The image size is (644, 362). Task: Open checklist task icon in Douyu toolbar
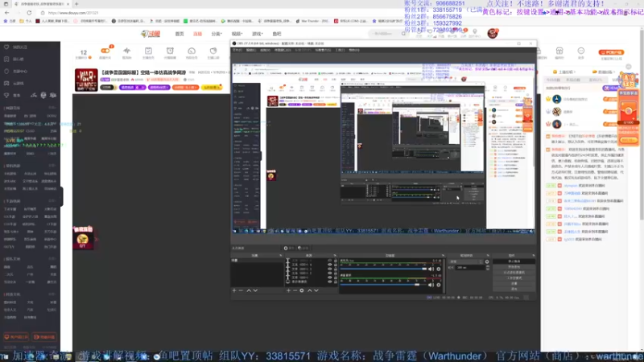pyautogui.click(x=148, y=51)
